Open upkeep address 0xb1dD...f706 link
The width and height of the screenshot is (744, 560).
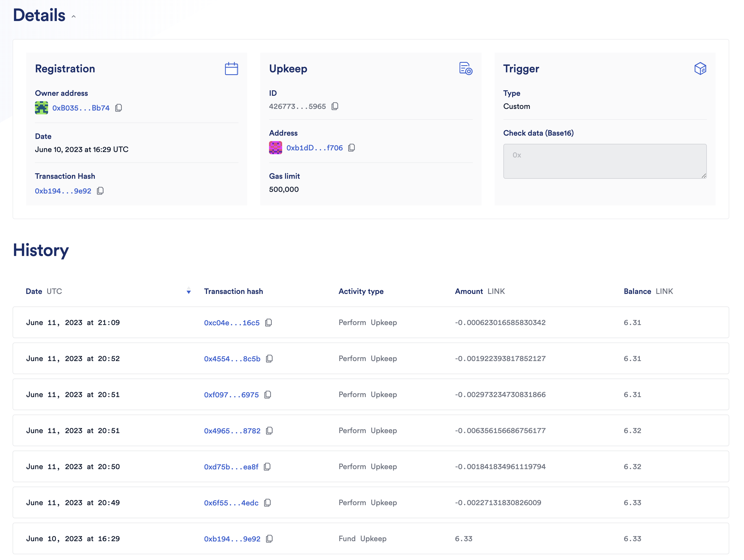coord(314,148)
